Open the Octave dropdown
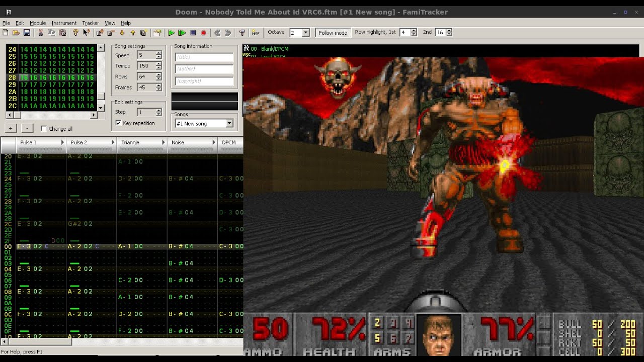Viewport: 644px width, 362px height. pos(305,32)
